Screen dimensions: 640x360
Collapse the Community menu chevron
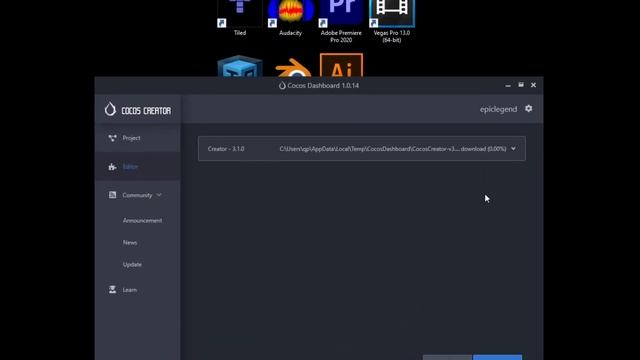pyautogui.click(x=159, y=195)
